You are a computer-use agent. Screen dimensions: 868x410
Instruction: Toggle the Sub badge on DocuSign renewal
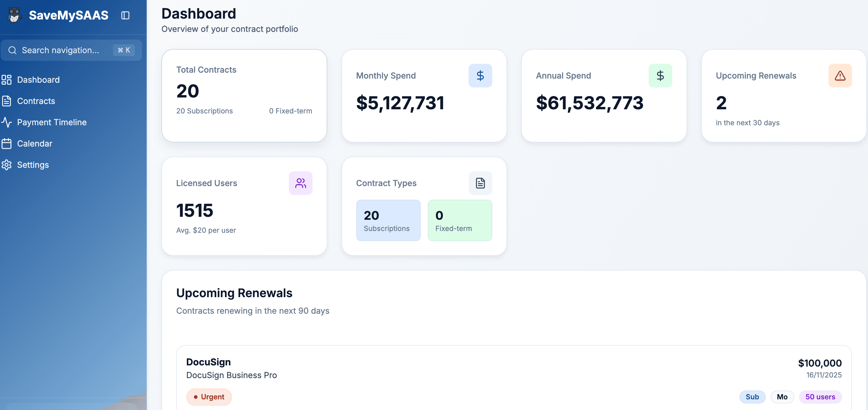pos(752,396)
